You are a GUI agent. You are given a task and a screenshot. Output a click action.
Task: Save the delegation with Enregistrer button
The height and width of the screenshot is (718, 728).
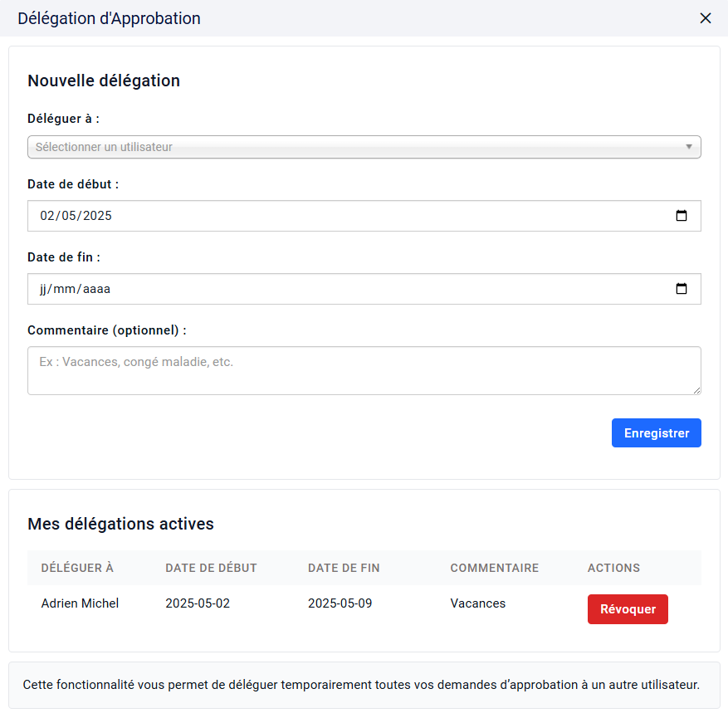(x=656, y=433)
